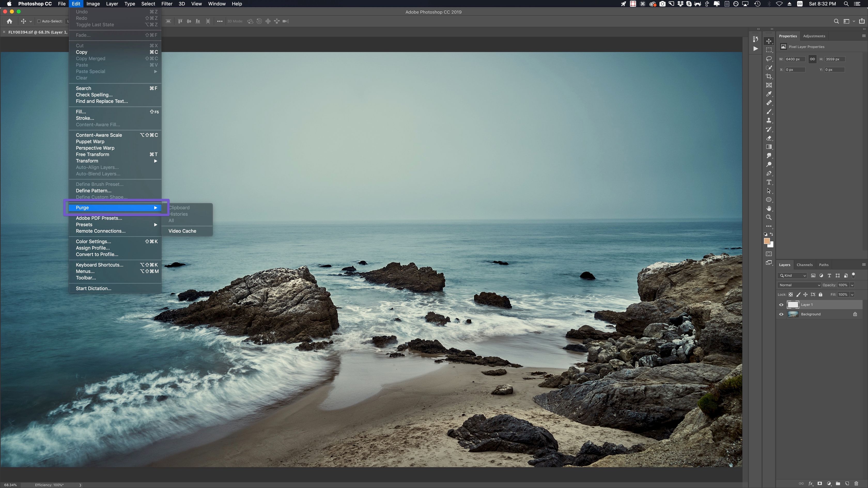Viewport: 868px width, 488px height.
Task: Select the Clone Stamp tool
Action: click(x=769, y=120)
